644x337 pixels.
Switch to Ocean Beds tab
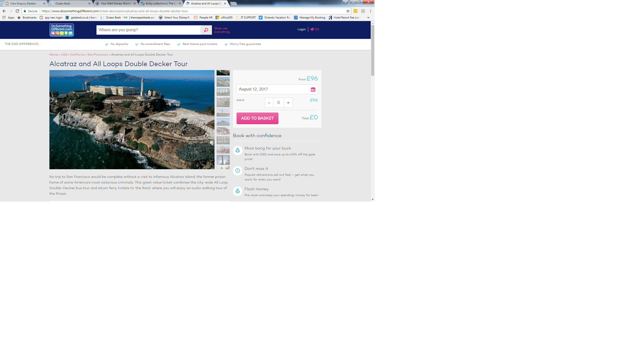[70, 4]
